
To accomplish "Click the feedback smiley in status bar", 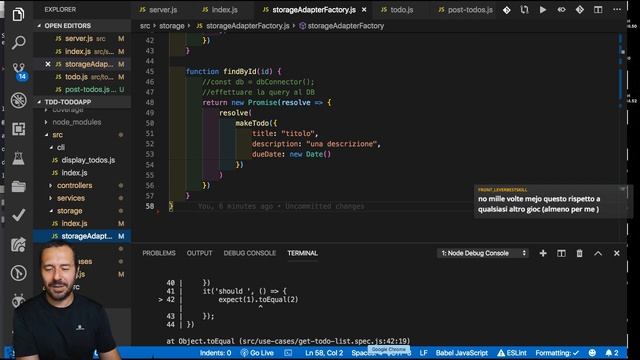I will pos(592,353).
